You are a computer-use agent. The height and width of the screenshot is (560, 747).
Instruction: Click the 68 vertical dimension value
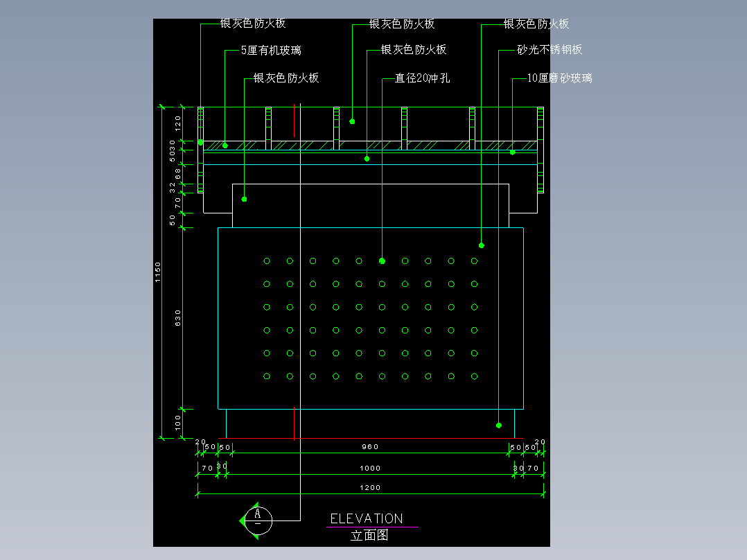point(177,173)
